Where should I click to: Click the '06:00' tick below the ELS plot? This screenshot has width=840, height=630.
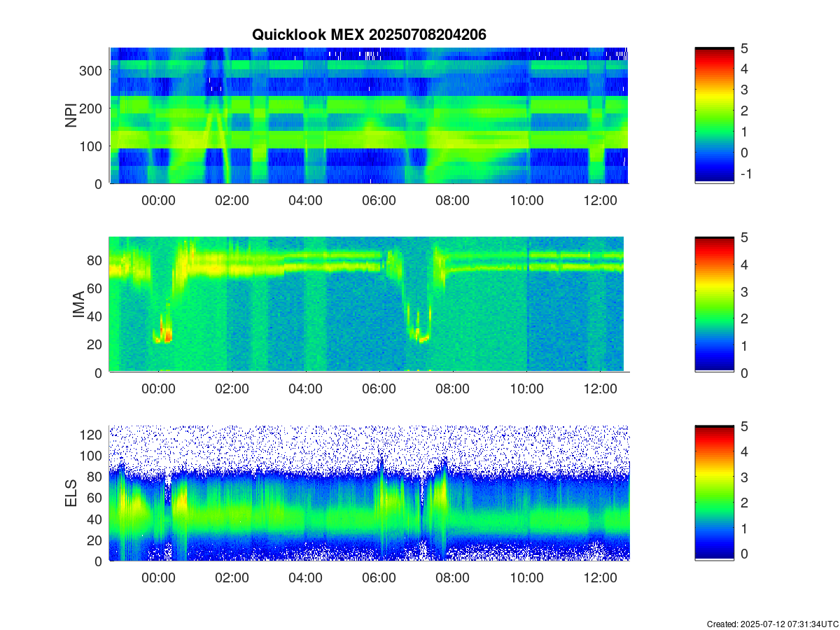(379, 577)
